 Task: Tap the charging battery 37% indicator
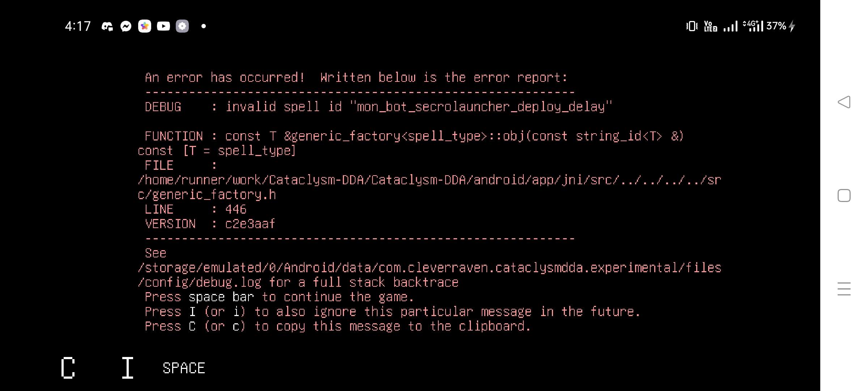(778, 25)
